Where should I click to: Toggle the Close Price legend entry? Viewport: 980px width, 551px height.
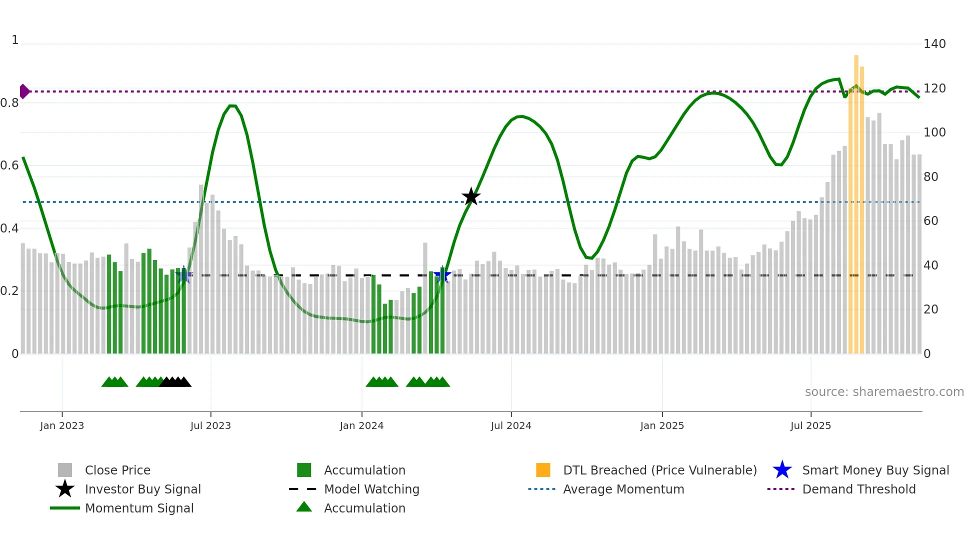point(117,470)
